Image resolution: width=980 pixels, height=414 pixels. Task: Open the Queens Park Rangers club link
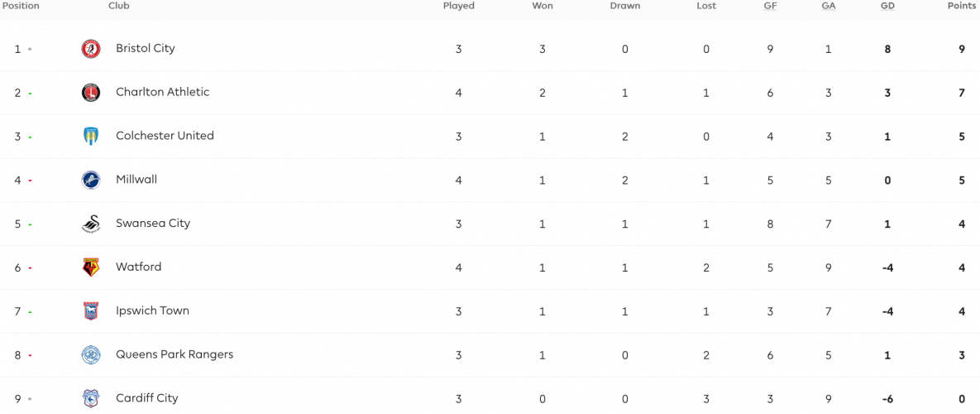click(x=174, y=354)
